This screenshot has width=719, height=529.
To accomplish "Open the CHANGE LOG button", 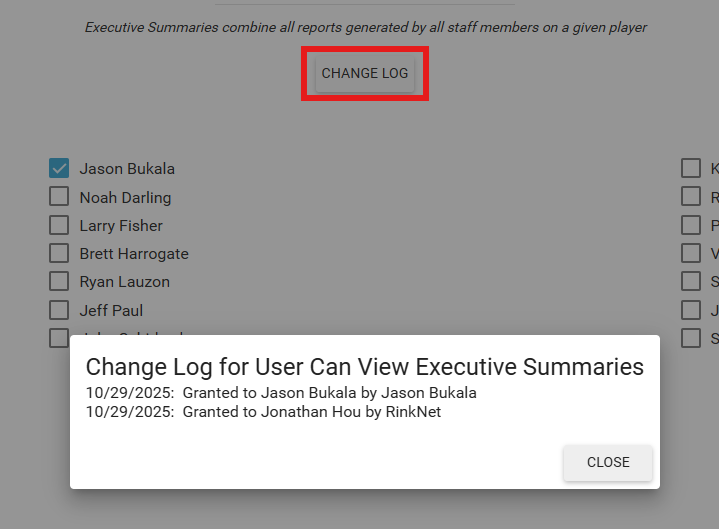I will point(365,73).
